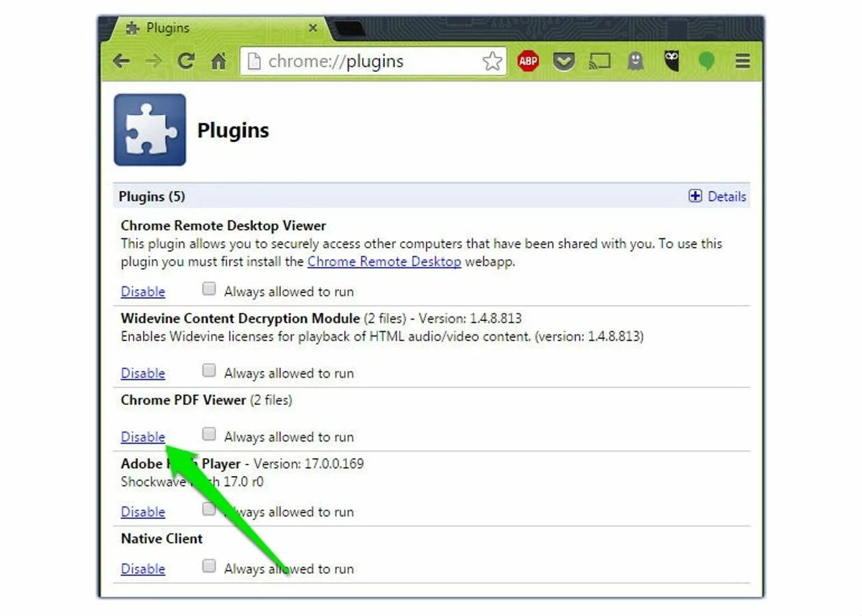Click the Widevine Content Decryption Module title
Image resolution: width=862 pixels, height=616 pixels.
click(240, 318)
